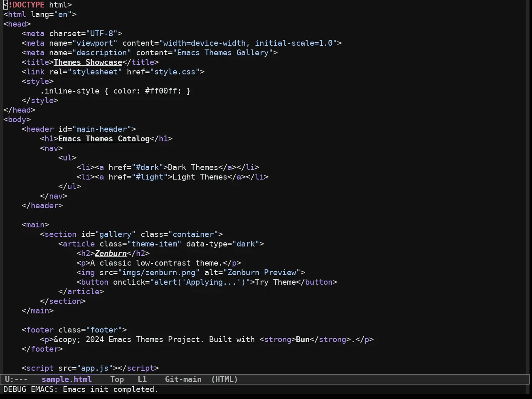
Task: Click the closing </article> tag
Action: pyautogui.click(x=81, y=292)
